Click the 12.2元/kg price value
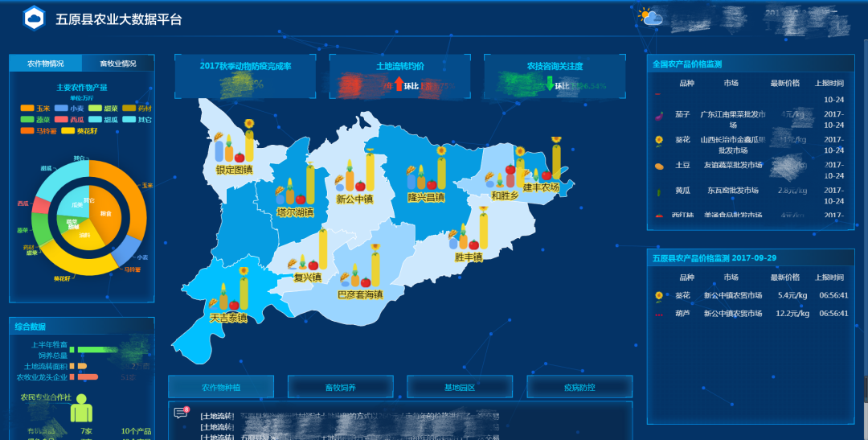Image resolution: width=868 pixels, height=440 pixels. tap(792, 314)
